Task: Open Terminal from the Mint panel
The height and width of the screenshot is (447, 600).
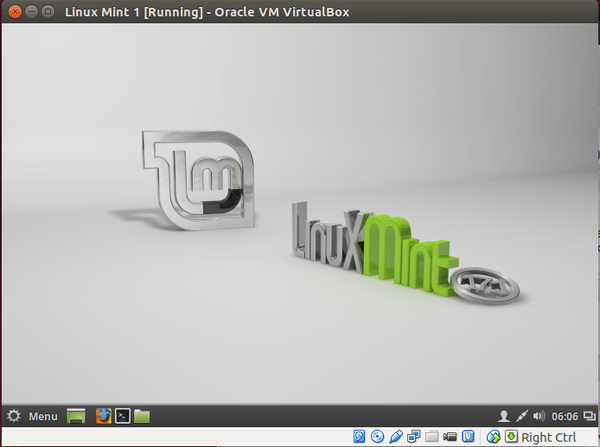Action: 123,416
